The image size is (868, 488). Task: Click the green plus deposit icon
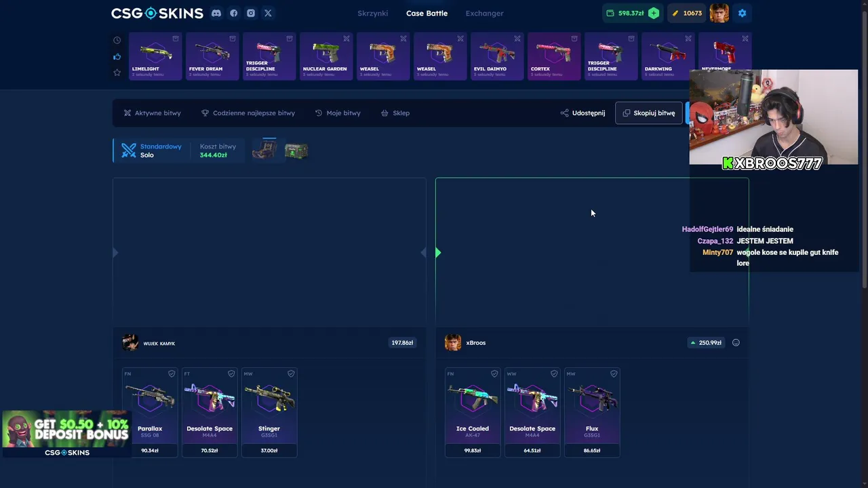653,13
